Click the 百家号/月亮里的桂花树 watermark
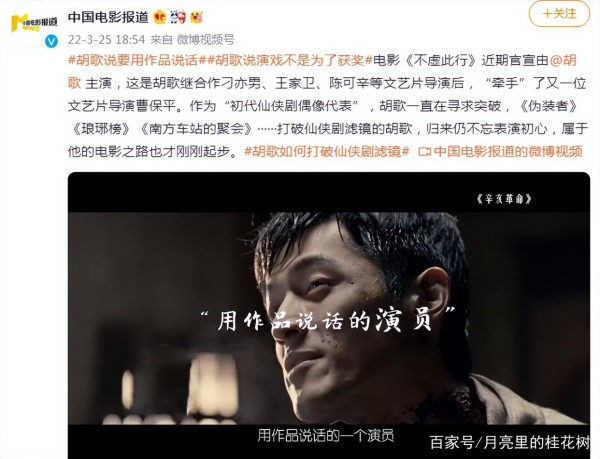 pyautogui.click(x=510, y=443)
